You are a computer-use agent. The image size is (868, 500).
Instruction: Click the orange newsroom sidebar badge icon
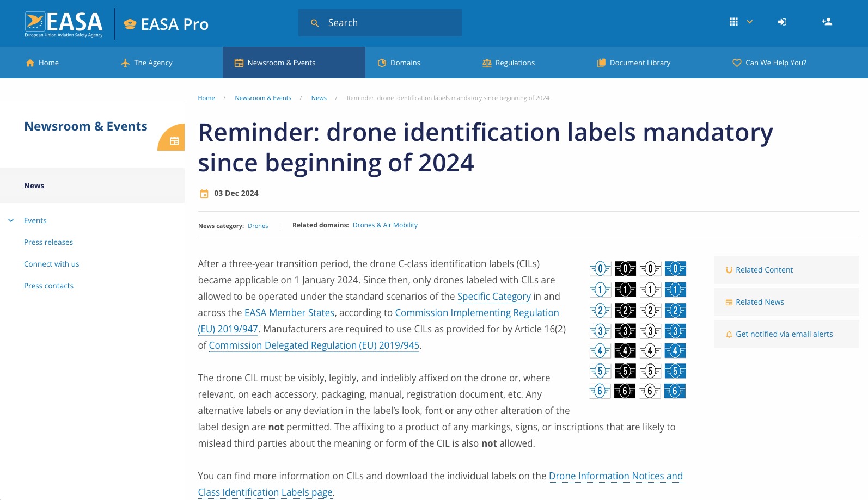[174, 140]
